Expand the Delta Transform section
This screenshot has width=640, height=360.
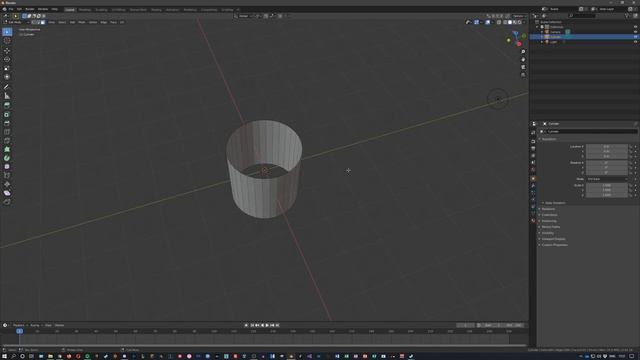coord(555,203)
